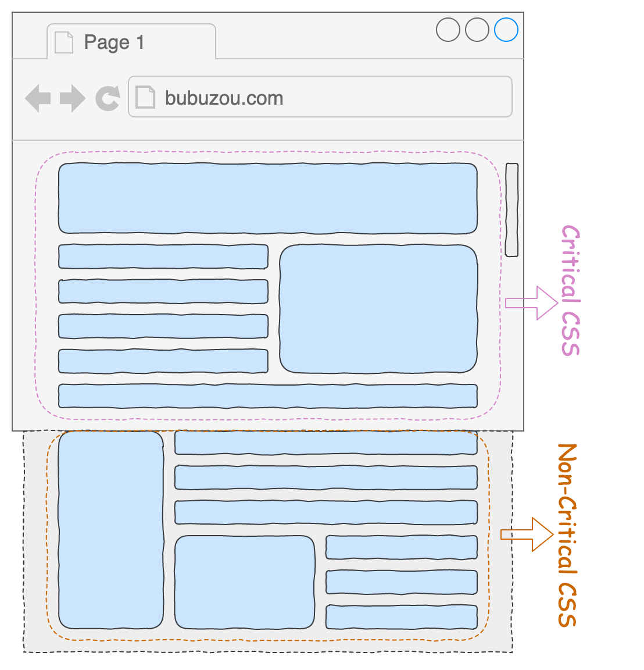Click the full-width bottom row in the critical area
The image size is (644, 670).
267,396
